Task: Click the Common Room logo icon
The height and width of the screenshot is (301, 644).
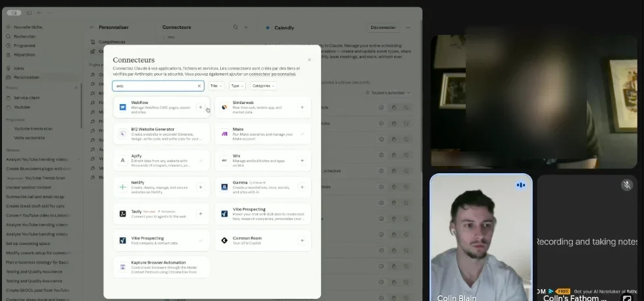Action: tap(224, 240)
